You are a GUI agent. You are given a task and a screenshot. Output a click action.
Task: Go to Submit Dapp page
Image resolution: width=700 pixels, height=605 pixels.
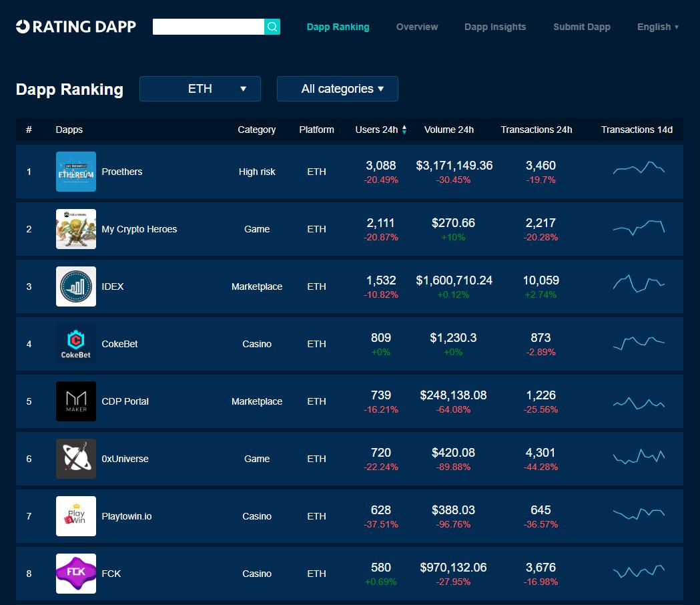pyautogui.click(x=582, y=27)
